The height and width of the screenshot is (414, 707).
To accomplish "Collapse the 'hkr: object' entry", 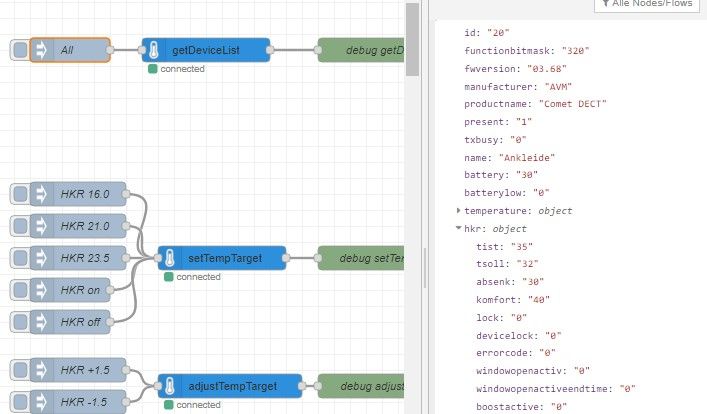I will point(459,228).
